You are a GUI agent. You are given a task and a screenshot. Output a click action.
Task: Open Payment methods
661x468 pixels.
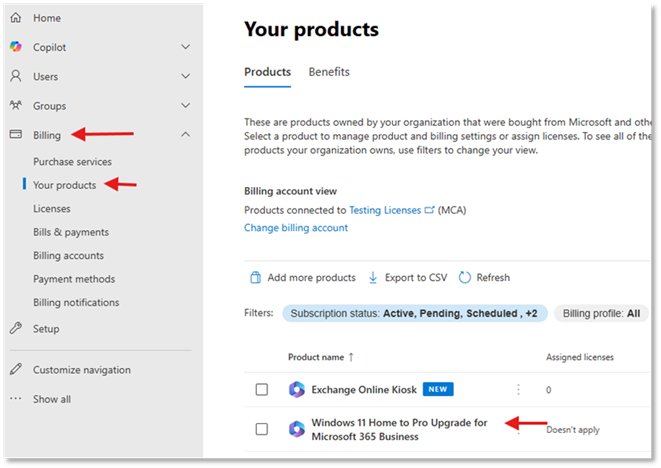pyautogui.click(x=74, y=279)
